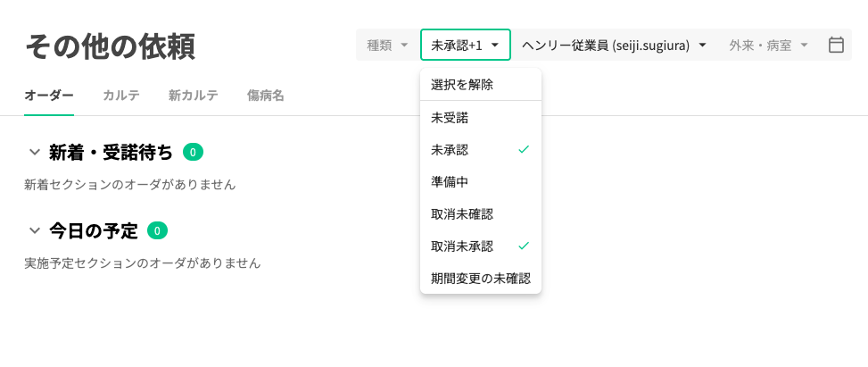Open the 外来・病室 filter dropdown

(768, 45)
